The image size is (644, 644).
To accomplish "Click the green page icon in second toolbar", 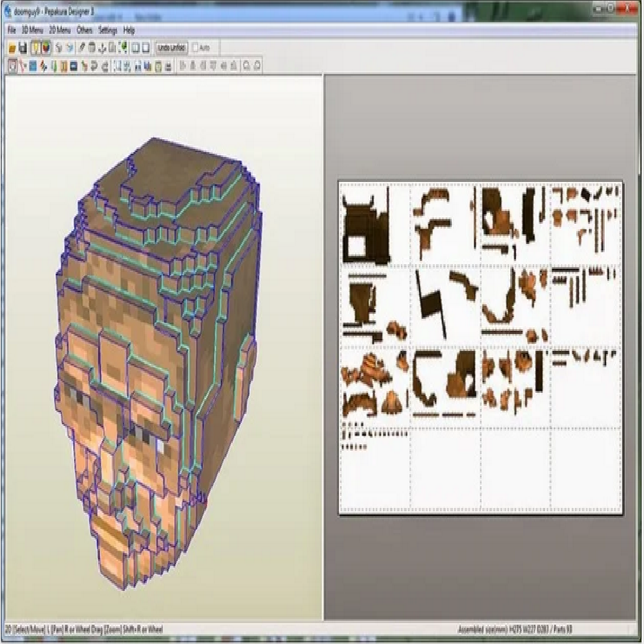I will point(158,66).
